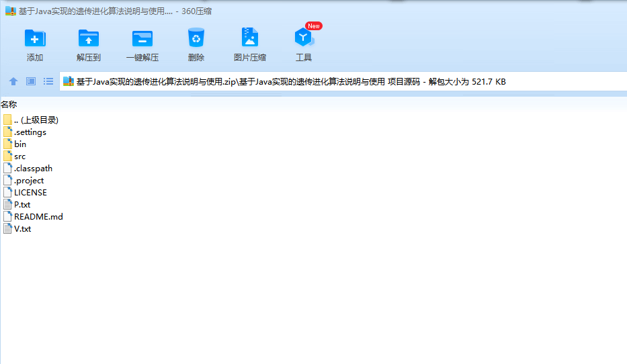Go up one directory with the arrow icon

(x=13, y=81)
